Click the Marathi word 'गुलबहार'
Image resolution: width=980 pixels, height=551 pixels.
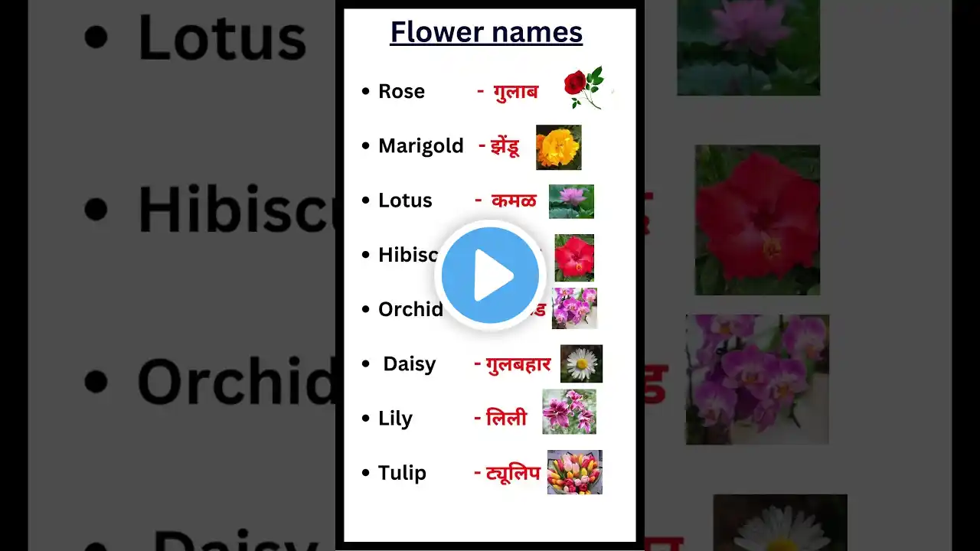pyautogui.click(x=518, y=364)
